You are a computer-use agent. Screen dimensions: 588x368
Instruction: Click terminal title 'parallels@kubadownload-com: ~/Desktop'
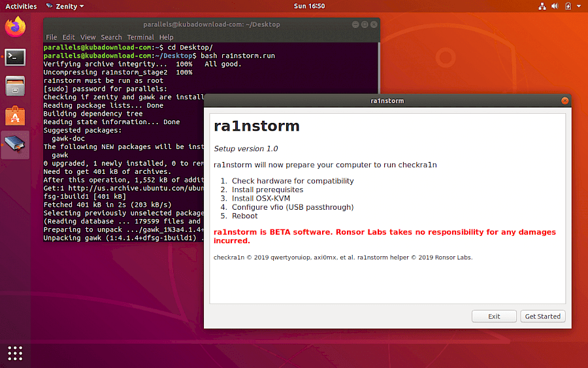tap(212, 24)
